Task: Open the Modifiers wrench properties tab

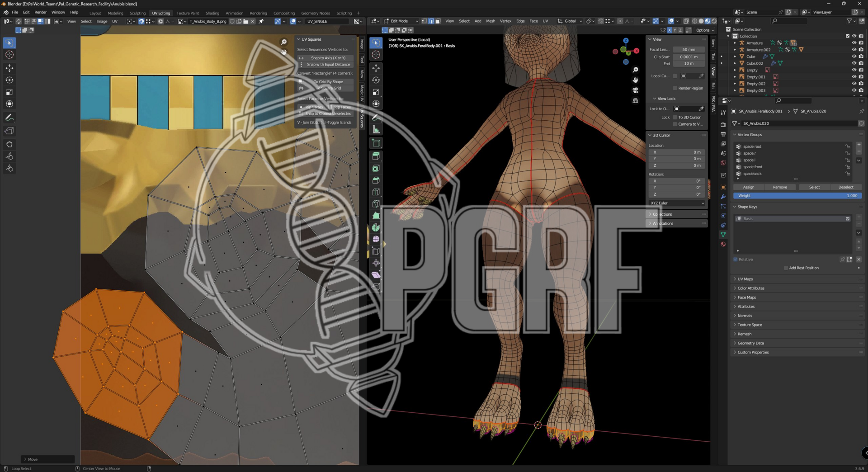Action: click(x=723, y=197)
